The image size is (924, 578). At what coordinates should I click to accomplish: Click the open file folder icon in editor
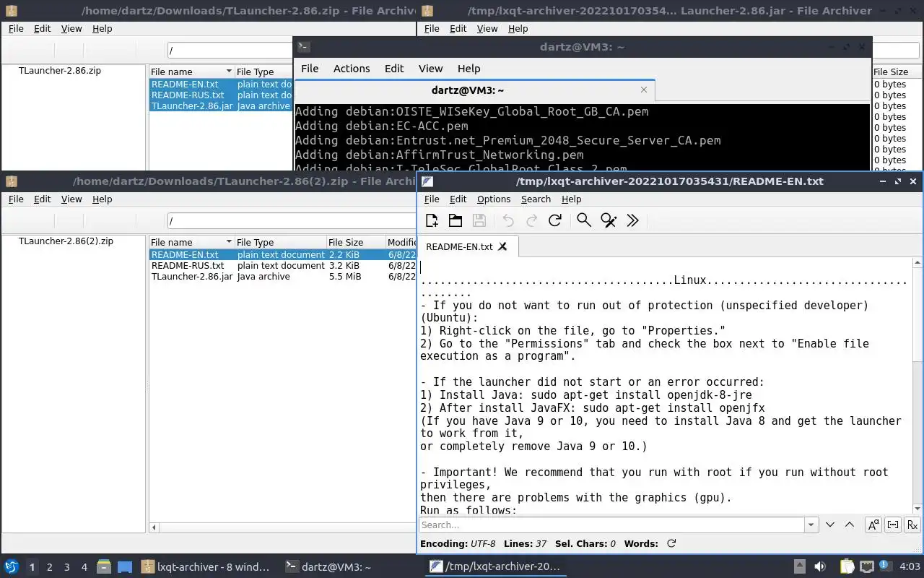pos(456,220)
